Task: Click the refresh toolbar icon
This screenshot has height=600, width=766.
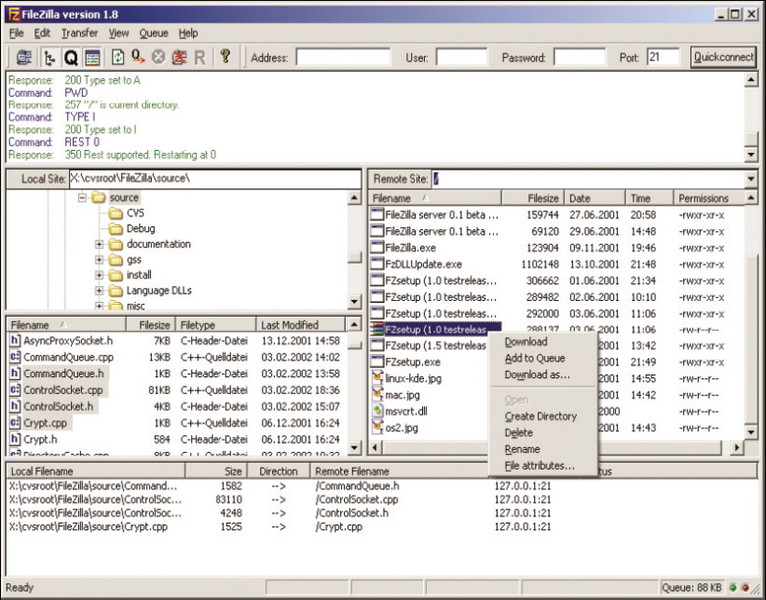Action: (x=118, y=58)
